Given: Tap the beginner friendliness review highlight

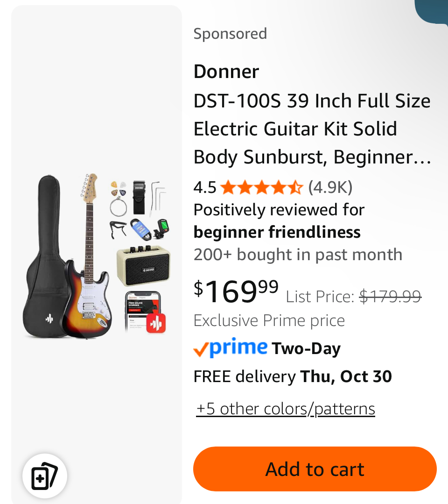Looking at the screenshot, I should pyautogui.click(x=277, y=232).
